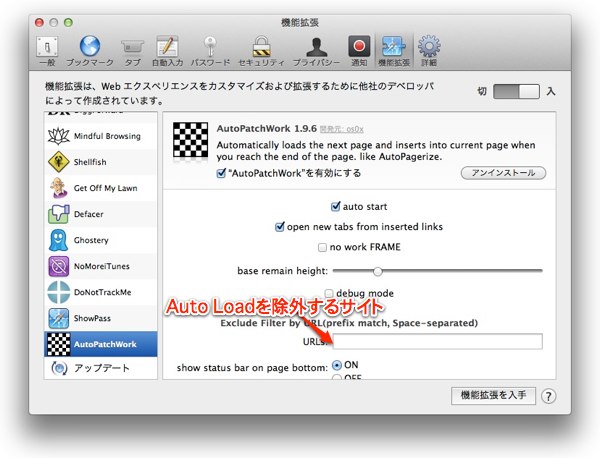Open the Security (セキュリティ) padlock pane
The height and width of the screenshot is (458, 600).
tap(261, 51)
